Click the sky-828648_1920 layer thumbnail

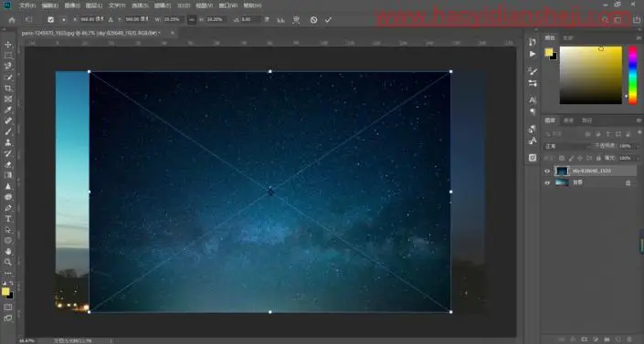coord(562,172)
